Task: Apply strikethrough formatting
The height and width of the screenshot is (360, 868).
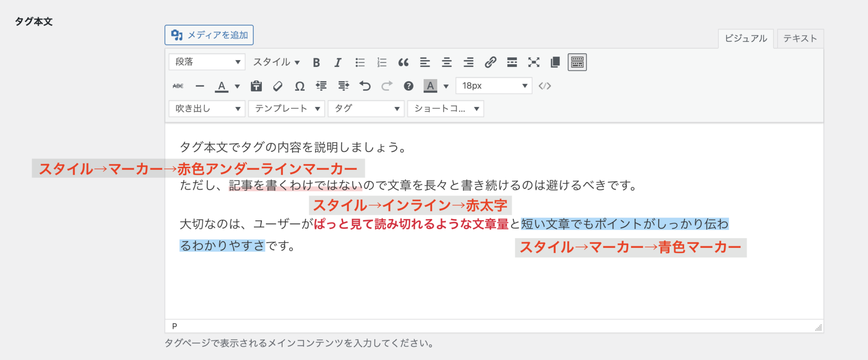Action: point(178,86)
